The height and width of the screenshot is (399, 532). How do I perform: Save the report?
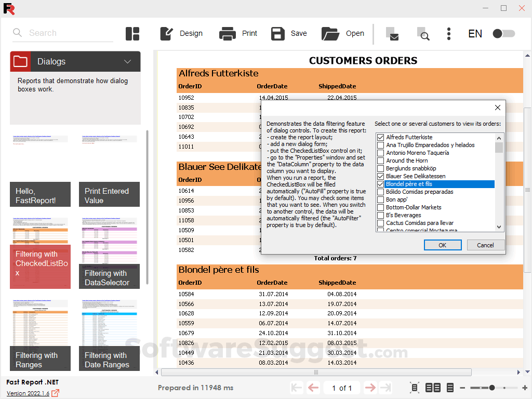(x=289, y=33)
